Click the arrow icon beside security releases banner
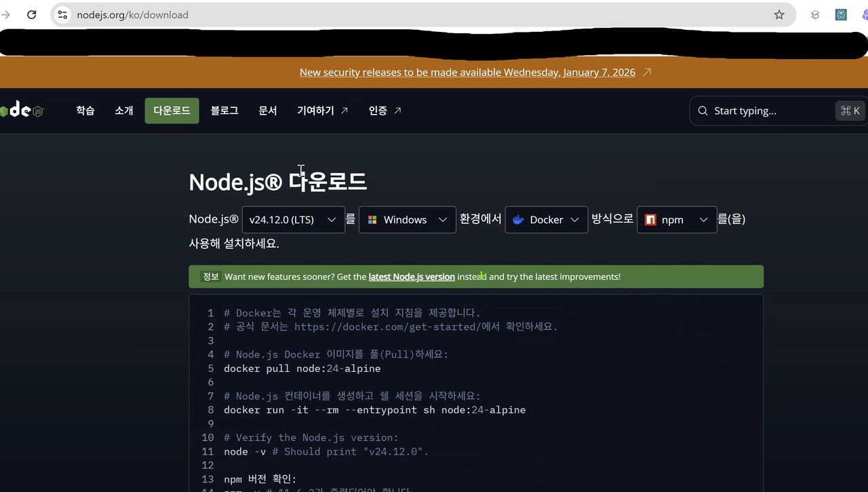This screenshot has height=492, width=868. click(x=647, y=72)
